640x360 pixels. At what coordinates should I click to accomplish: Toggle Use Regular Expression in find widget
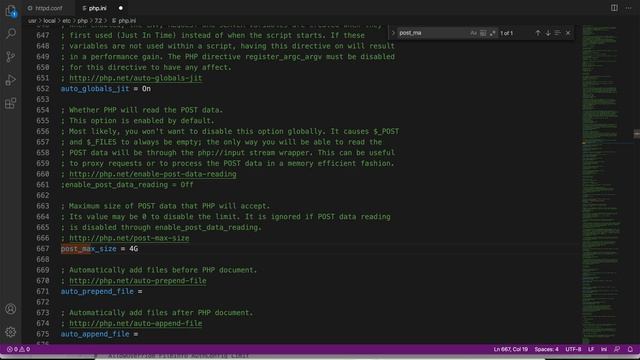pos(493,33)
